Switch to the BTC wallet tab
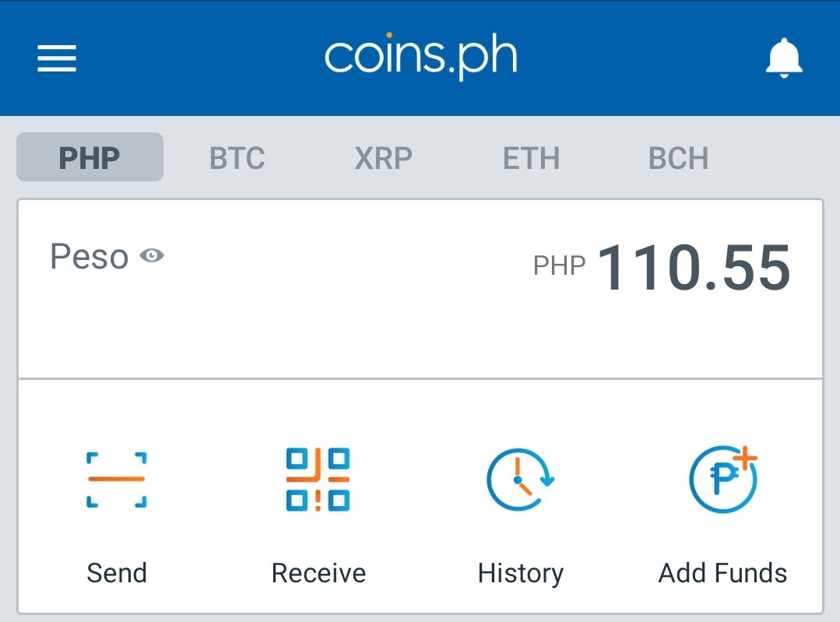The height and width of the screenshot is (622, 840). click(x=237, y=158)
